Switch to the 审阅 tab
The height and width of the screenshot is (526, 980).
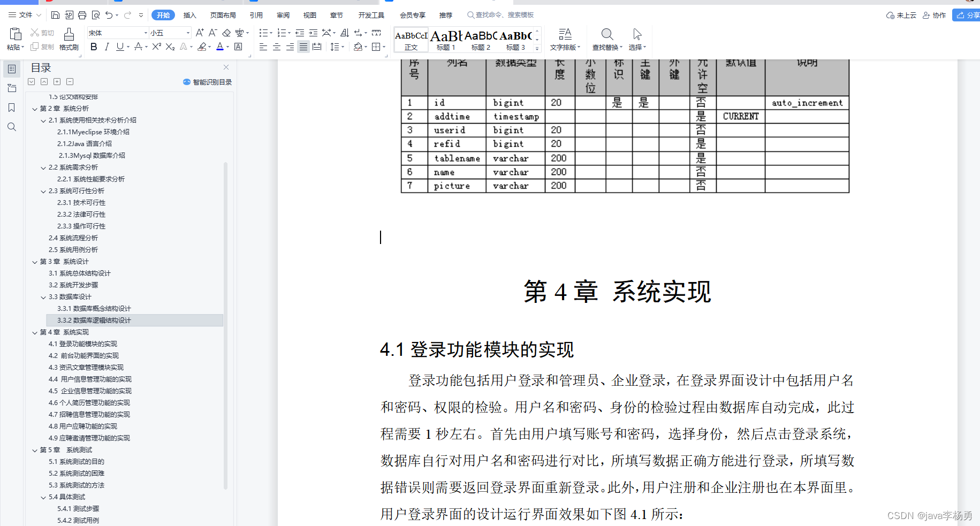pyautogui.click(x=283, y=15)
